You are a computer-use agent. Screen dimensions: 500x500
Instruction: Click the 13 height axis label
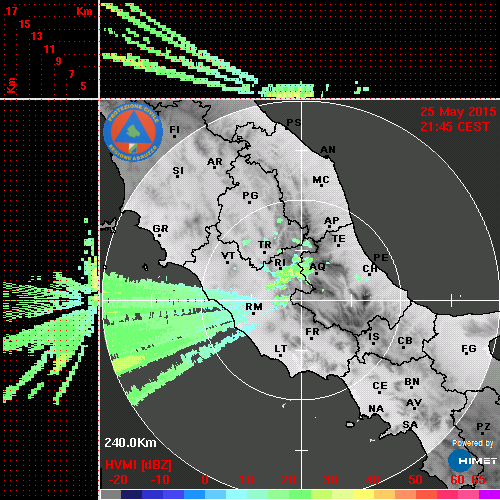coord(37,36)
